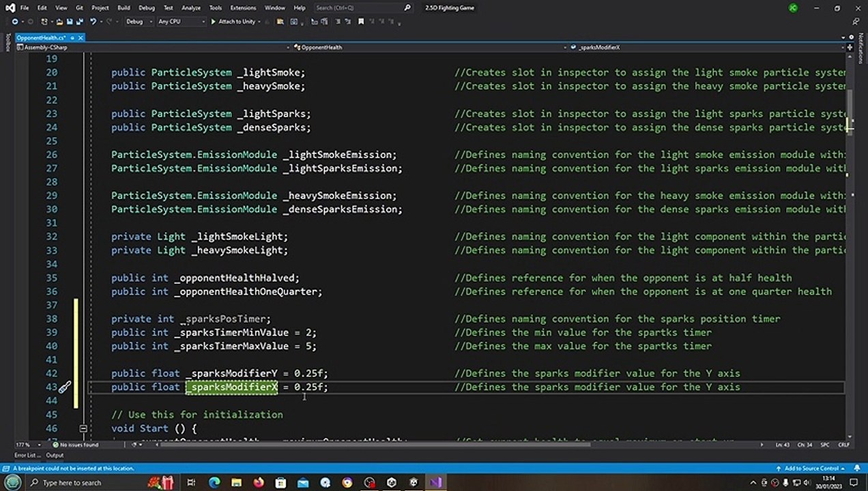Open the Edit menu
This screenshot has height=491, width=868.
tap(42, 8)
